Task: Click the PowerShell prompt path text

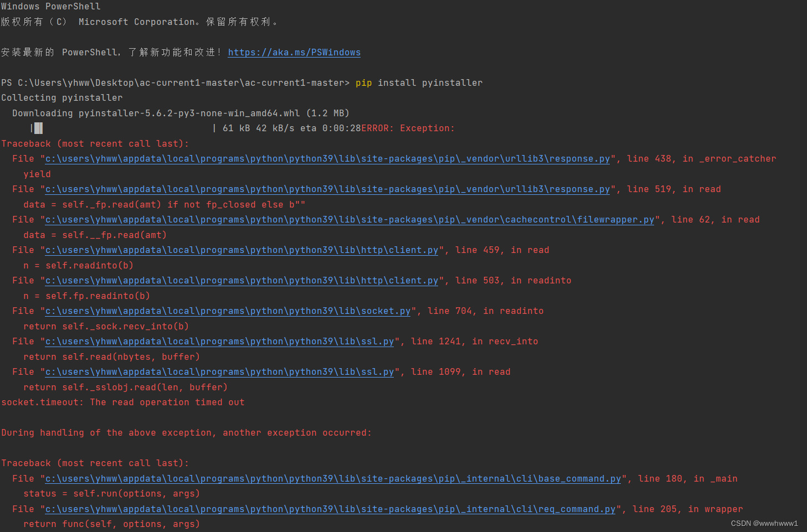Action: pyautogui.click(x=174, y=82)
